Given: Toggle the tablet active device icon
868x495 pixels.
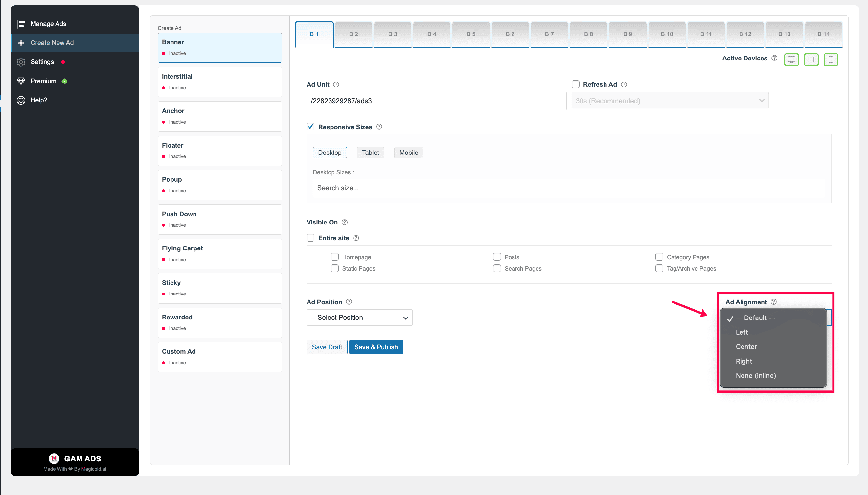Looking at the screenshot, I should tap(811, 59).
